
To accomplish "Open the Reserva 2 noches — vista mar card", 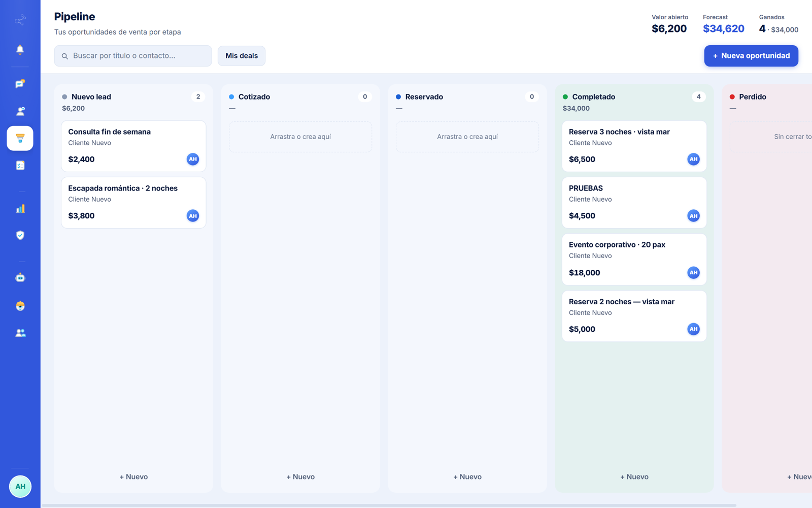I will [x=634, y=316].
